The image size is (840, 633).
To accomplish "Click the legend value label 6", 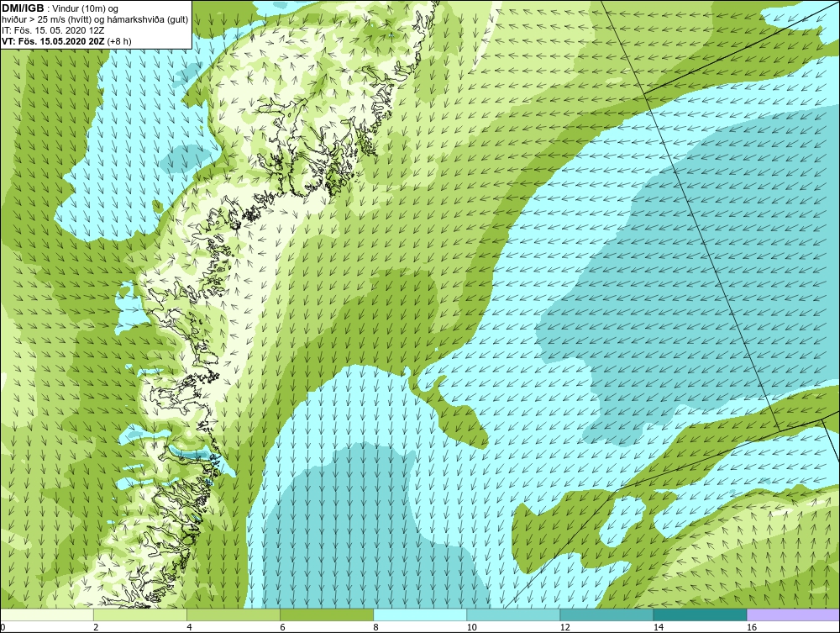I will [282, 627].
